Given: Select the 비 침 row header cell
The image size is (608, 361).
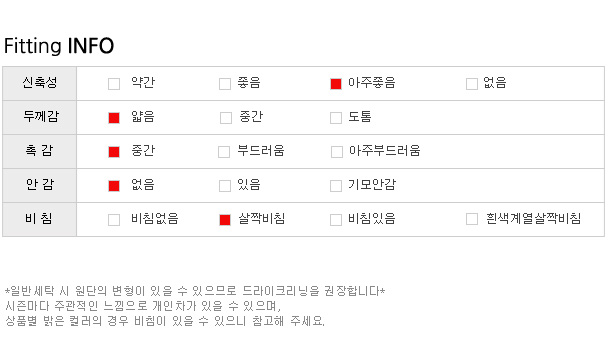Looking at the screenshot, I should (x=40, y=219).
